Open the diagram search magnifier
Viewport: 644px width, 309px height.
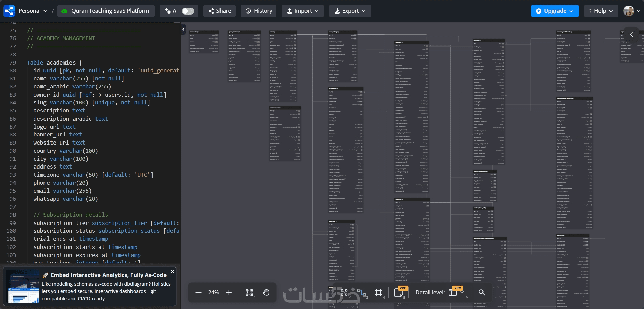coord(482,292)
